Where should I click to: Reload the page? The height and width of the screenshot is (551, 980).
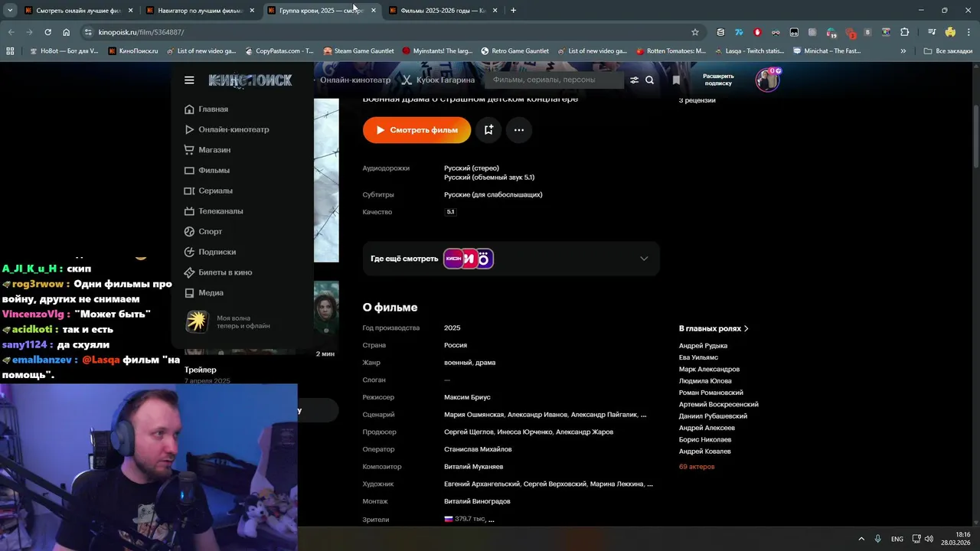point(47,32)
